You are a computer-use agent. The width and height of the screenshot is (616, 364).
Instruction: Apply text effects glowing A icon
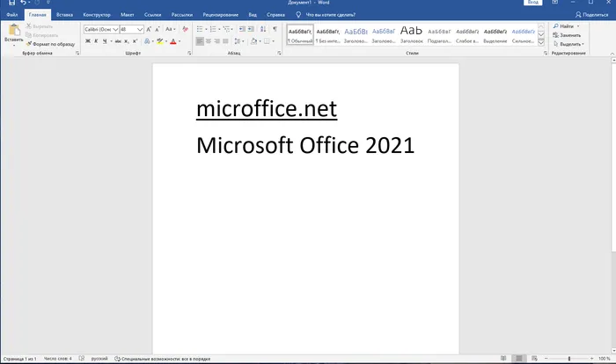tap(147, 41)
